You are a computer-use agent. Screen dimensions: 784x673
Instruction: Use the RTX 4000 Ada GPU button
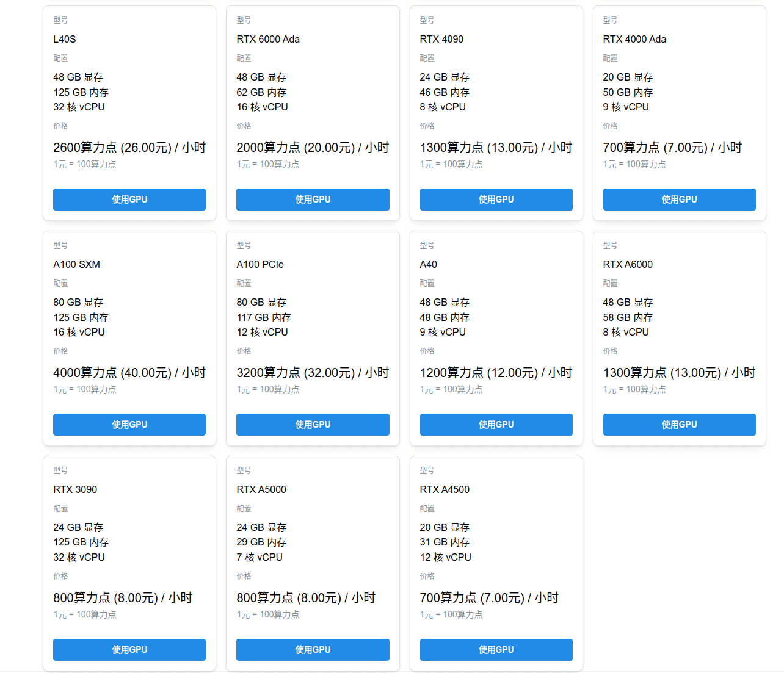tap(679, 200)
